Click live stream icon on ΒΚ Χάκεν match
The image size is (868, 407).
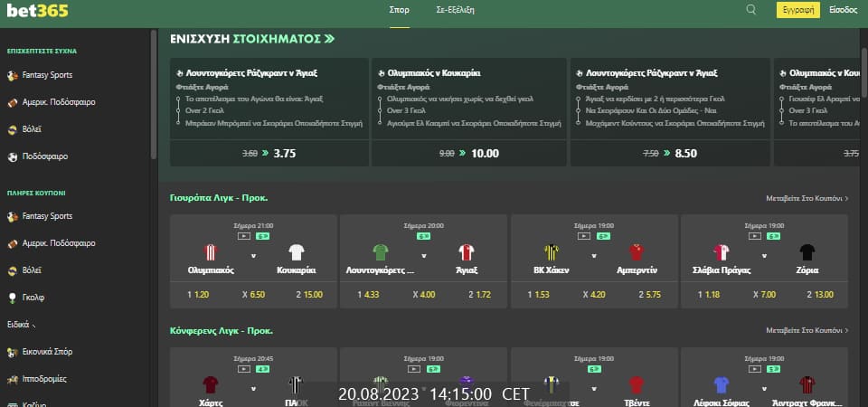tap(584, 236)
